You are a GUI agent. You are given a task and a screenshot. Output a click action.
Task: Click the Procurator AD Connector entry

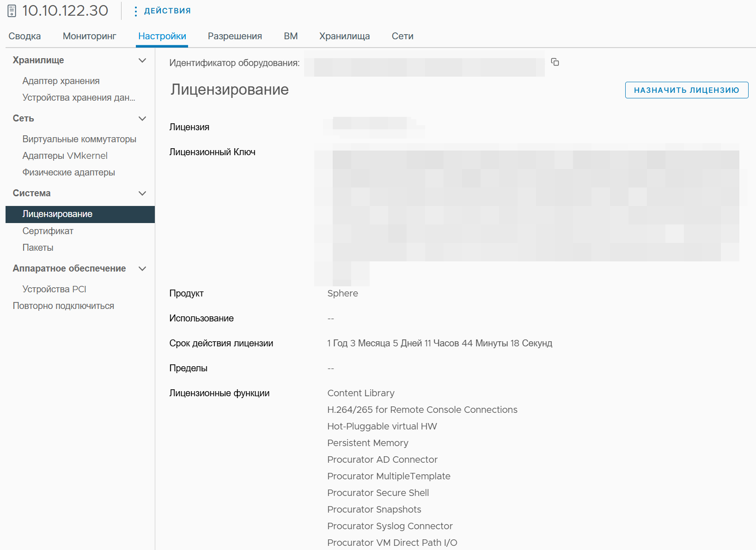(382, 459)
